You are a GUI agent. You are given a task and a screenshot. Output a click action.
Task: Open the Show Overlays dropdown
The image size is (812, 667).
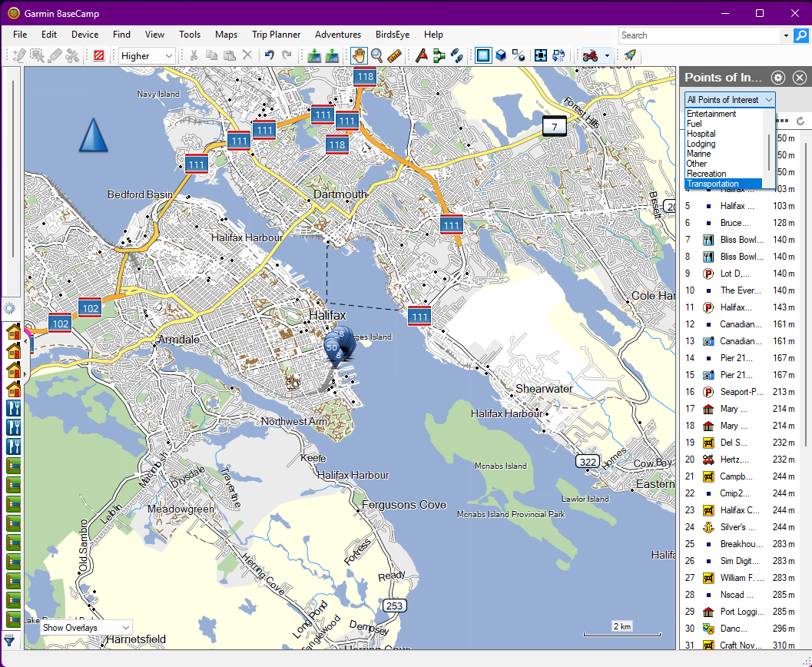(87, 628)
